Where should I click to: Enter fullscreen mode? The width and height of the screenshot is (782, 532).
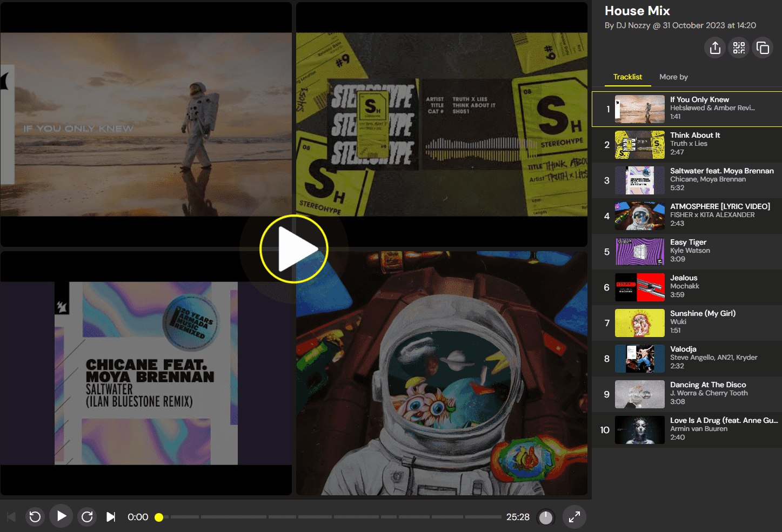pyautogui.click(x=574, y=517)
